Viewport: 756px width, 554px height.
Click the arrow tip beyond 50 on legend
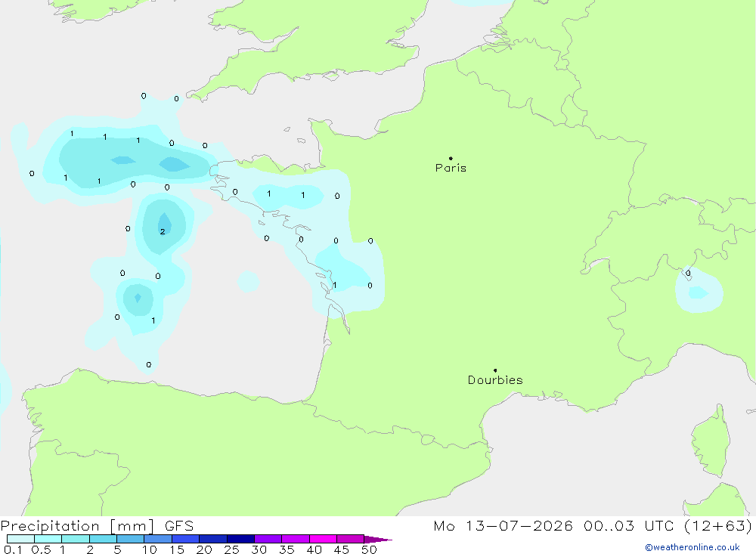pos(379,540)
